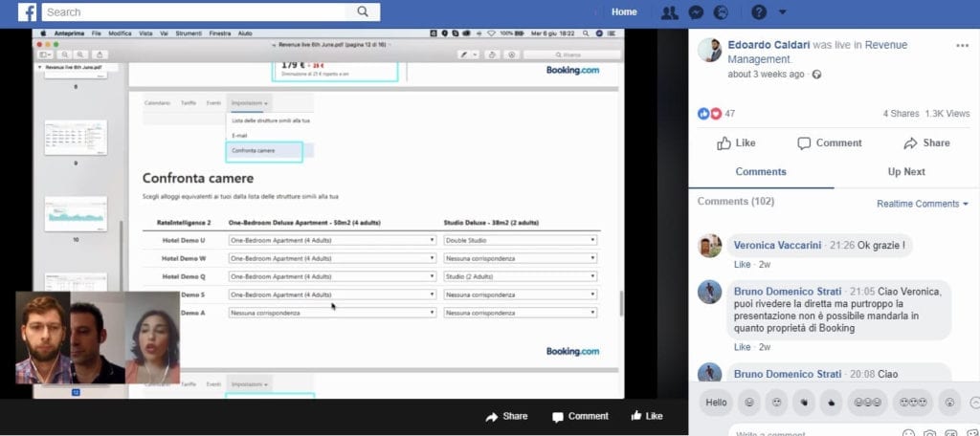The height and width of the screenshot is (436, 980).
Task: Open the Impostazioni dropdown tab
Action: click(249, 103)
